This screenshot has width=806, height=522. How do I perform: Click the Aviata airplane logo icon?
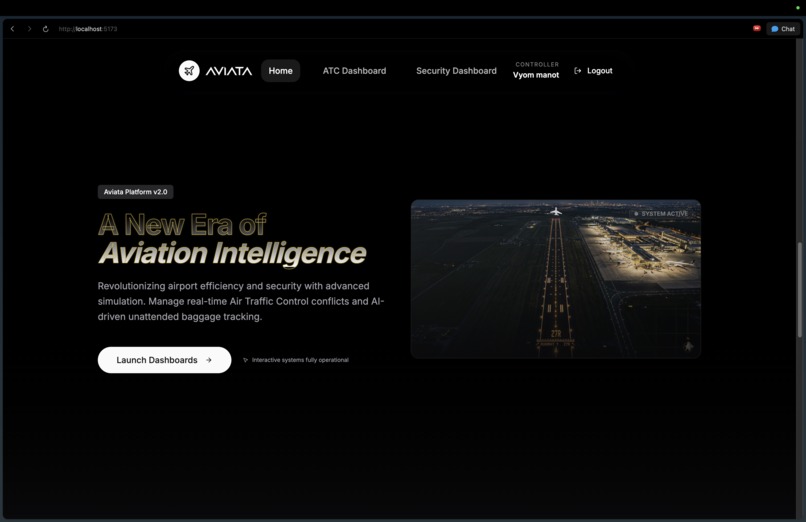(x=189, y=71)
